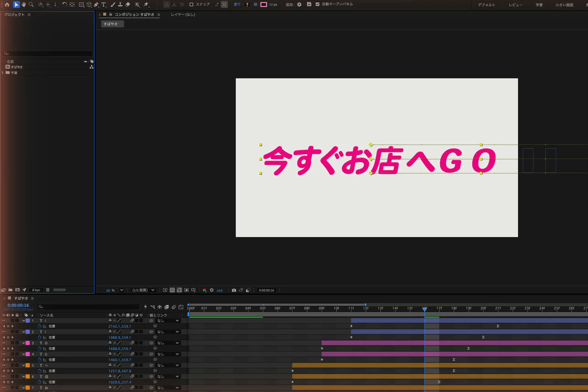Viewport: 588px width, 392px height.
Task: Go to the Home screen icon
Action: tap(7, 5)
